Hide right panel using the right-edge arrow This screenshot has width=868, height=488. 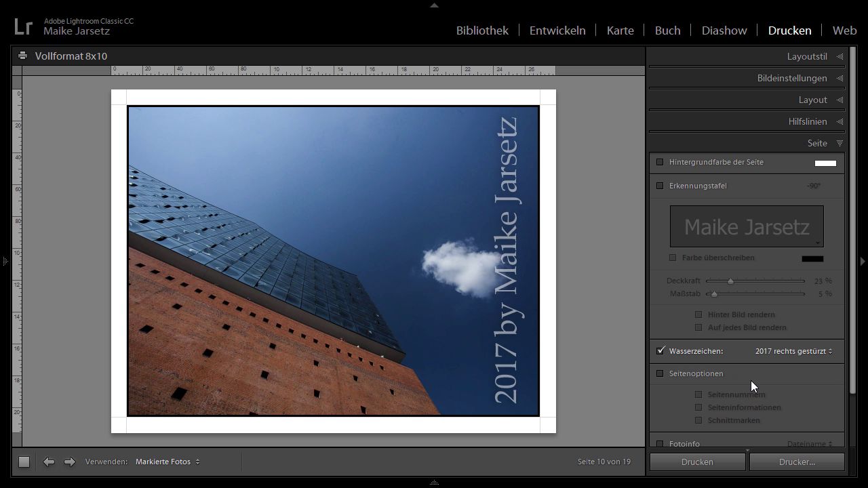[x=863, y=261]
